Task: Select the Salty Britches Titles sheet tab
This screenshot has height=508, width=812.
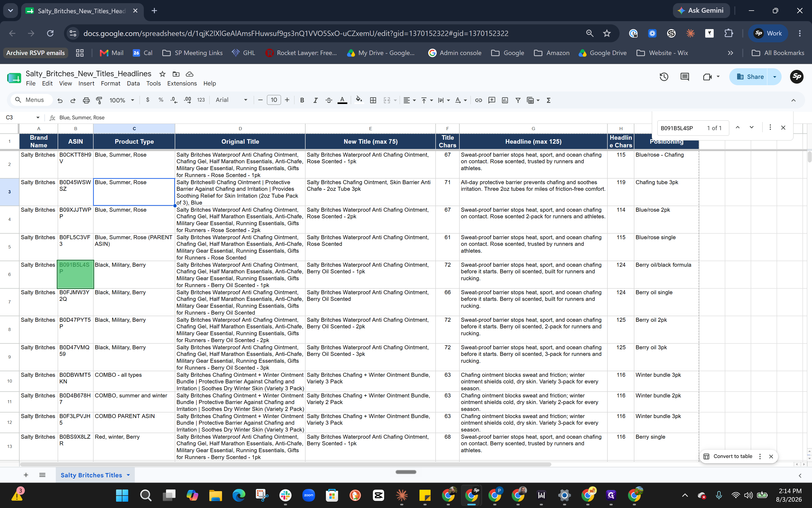Action: click(x=91, y=475)
